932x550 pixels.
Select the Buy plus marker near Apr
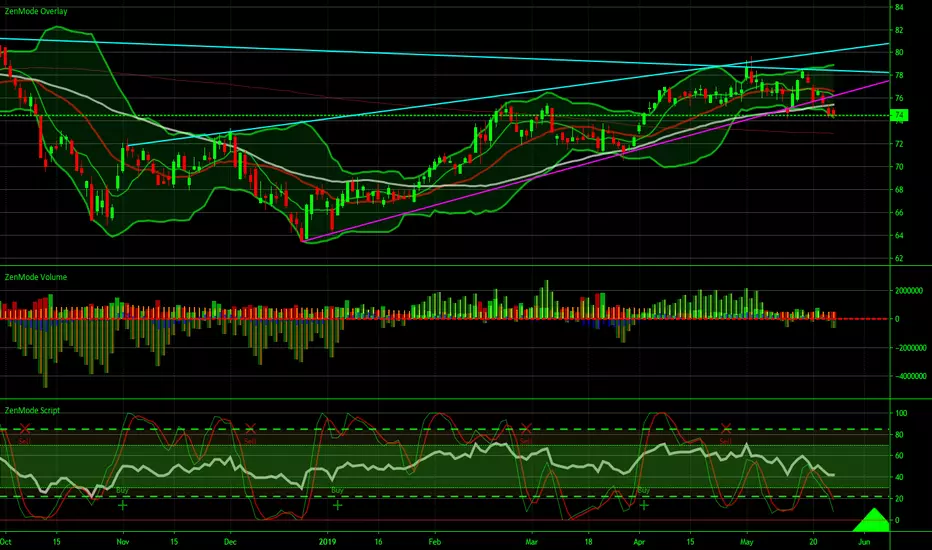tap(644, 505)
